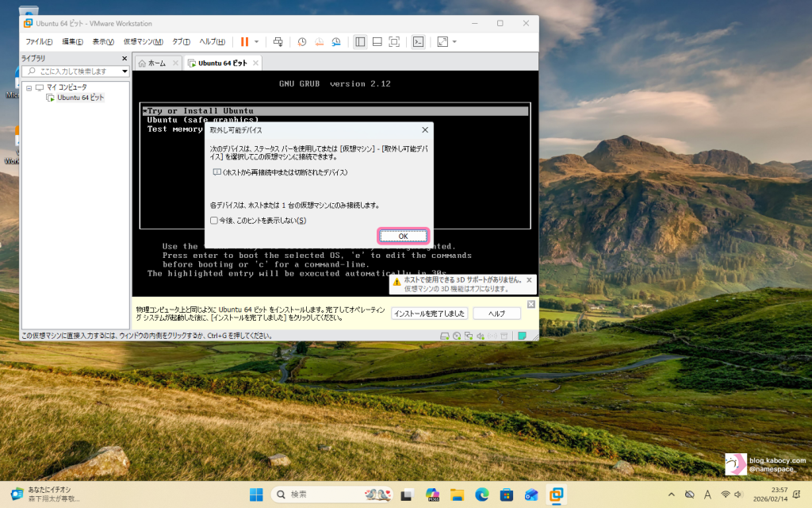This screenshot has width=812, height=508.
Task: Click the インストールを完了しました button
Action: click(x=429, y=314)
